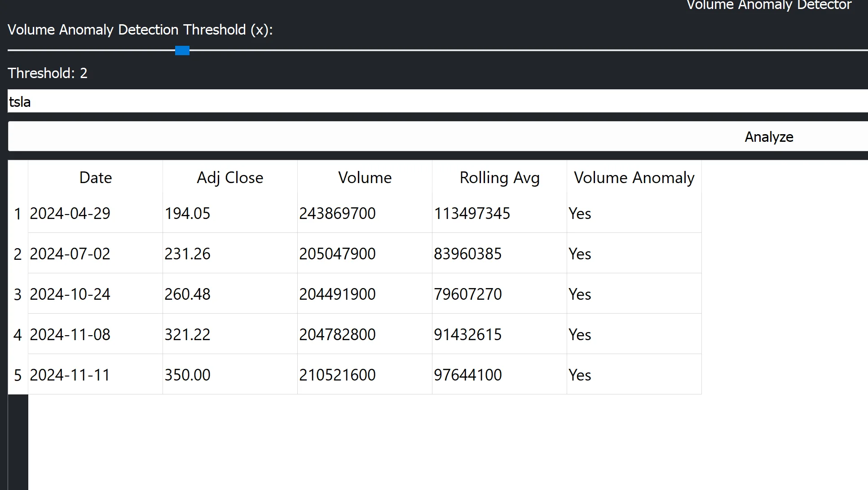The image size is (868, 490).
Task: Click volume cell 210521600
Action: [x=337, y=375]
